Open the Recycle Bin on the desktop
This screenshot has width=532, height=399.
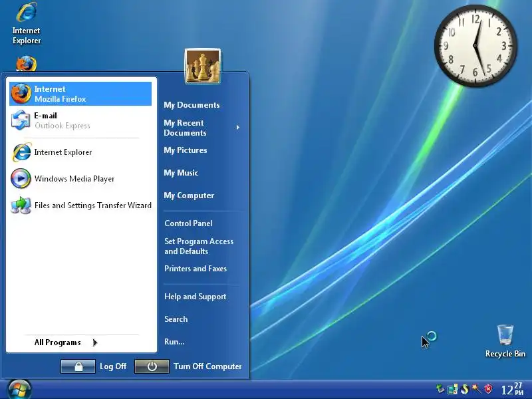(505, 334)
